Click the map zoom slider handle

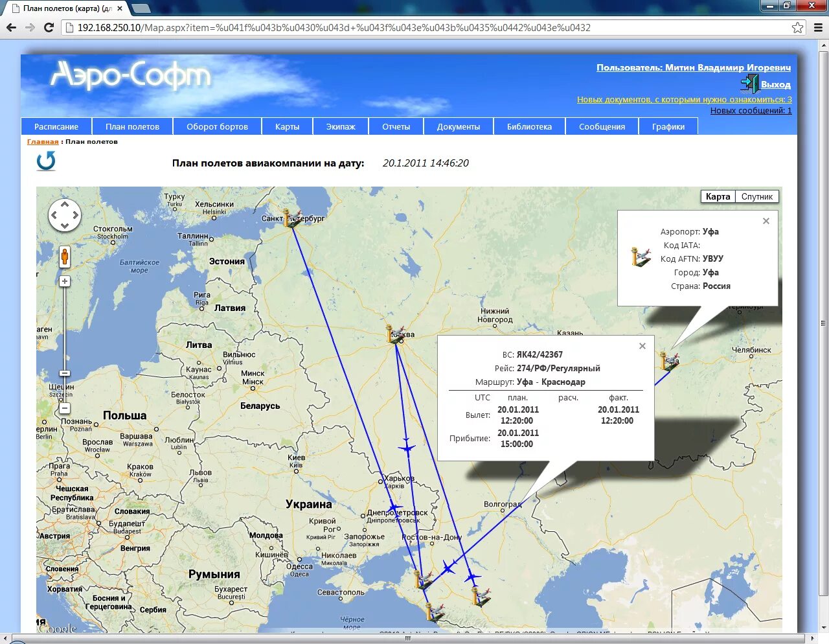[x=65, y=373]
